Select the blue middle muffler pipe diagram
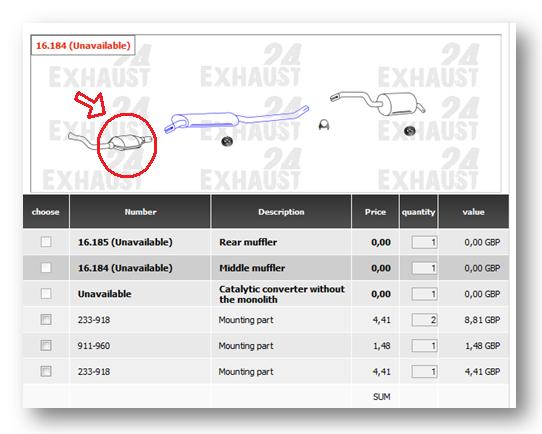 pyautogui.click(x=236, y=119)
